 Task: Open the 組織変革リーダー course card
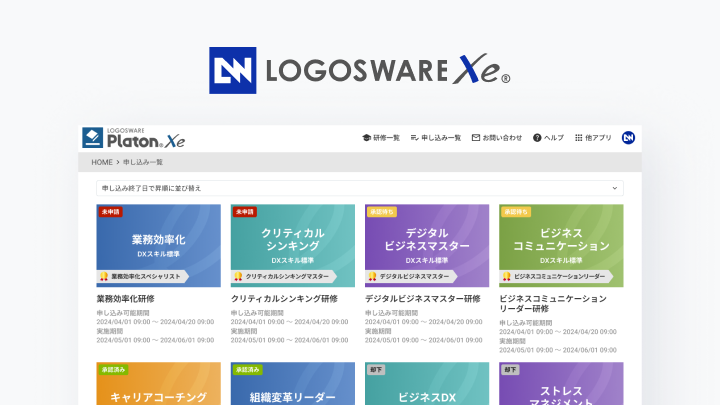[292, 383]
